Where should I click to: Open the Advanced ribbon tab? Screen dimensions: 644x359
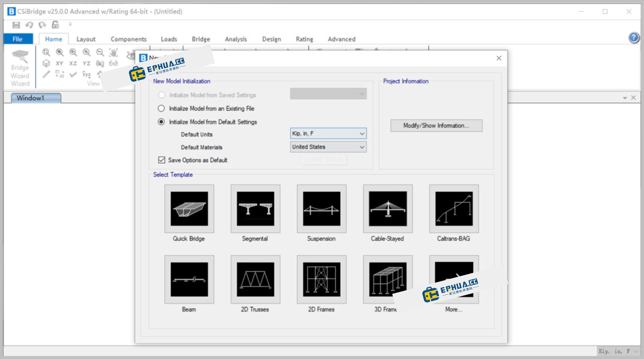341,39
